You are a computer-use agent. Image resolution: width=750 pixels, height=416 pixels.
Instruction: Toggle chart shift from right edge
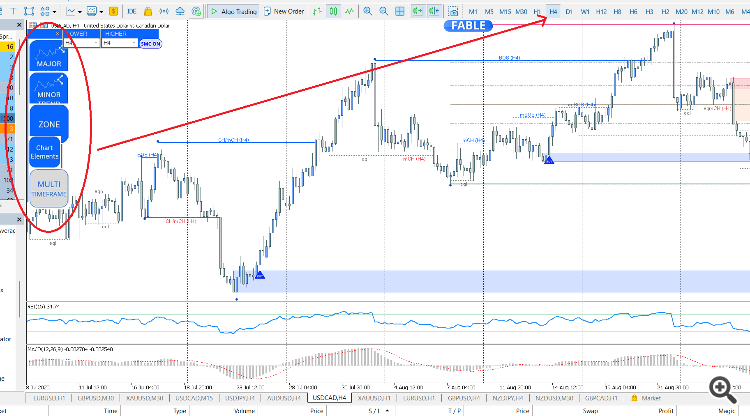434,11
